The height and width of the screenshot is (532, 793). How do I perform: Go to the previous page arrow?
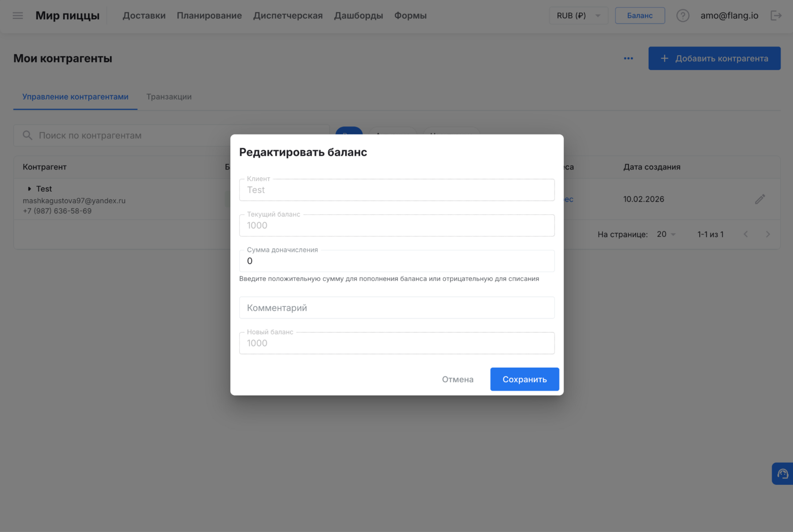point(746,234)
